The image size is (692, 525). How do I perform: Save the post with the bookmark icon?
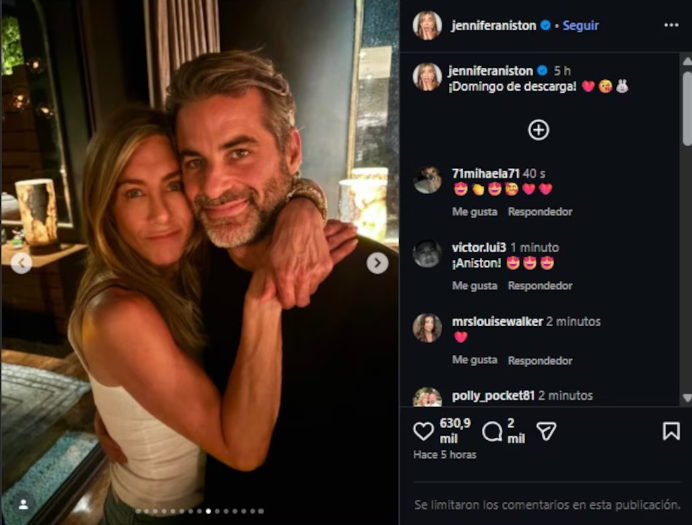(x=671, y=431)
